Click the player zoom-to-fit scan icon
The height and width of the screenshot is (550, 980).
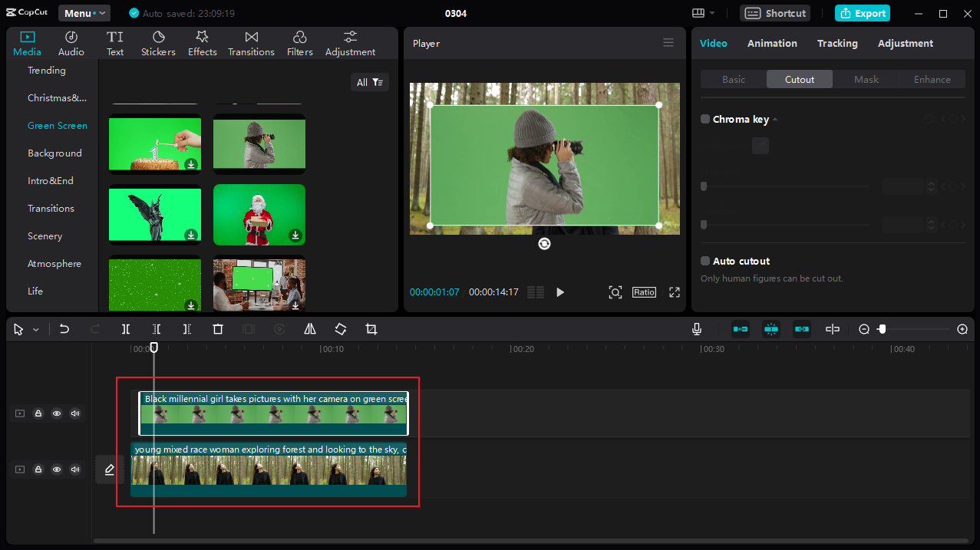point(615,292)
